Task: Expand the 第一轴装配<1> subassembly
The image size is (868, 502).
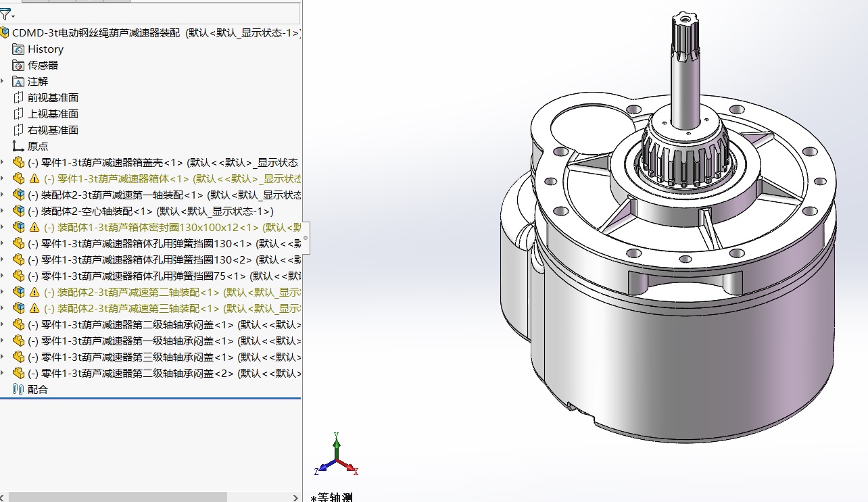Action: pyautogui.click(x=3, y=195)
